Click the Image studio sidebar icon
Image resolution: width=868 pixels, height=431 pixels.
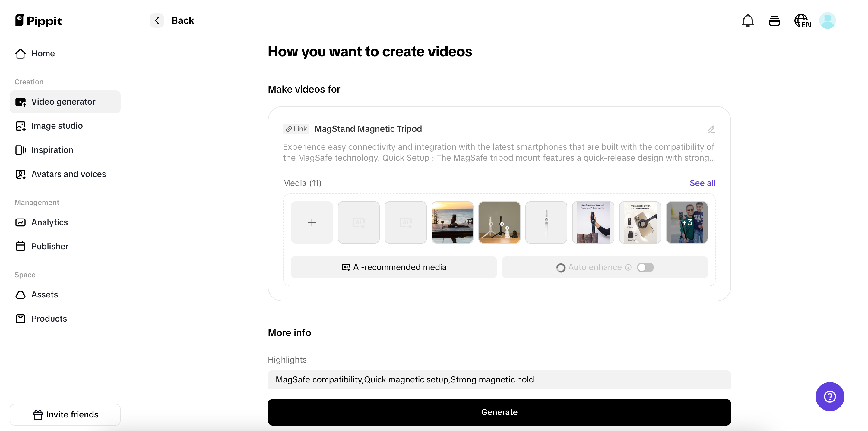coord(21,126)
